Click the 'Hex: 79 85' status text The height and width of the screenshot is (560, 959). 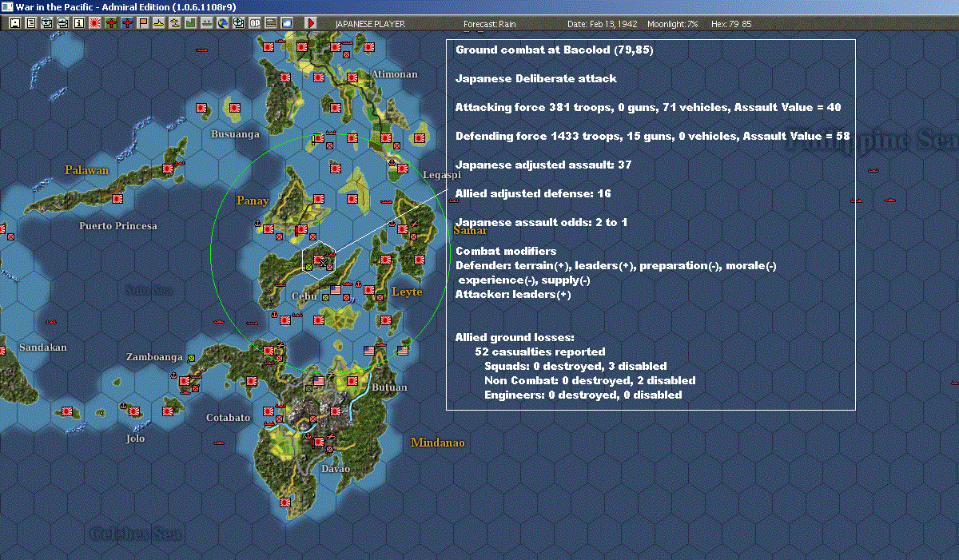[730, 24]
